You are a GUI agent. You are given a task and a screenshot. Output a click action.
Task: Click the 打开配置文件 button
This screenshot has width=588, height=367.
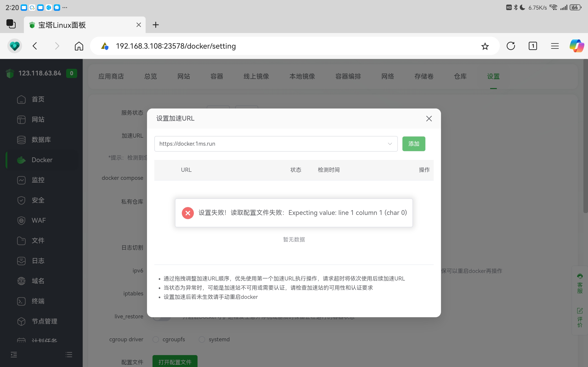pos(175,362)
